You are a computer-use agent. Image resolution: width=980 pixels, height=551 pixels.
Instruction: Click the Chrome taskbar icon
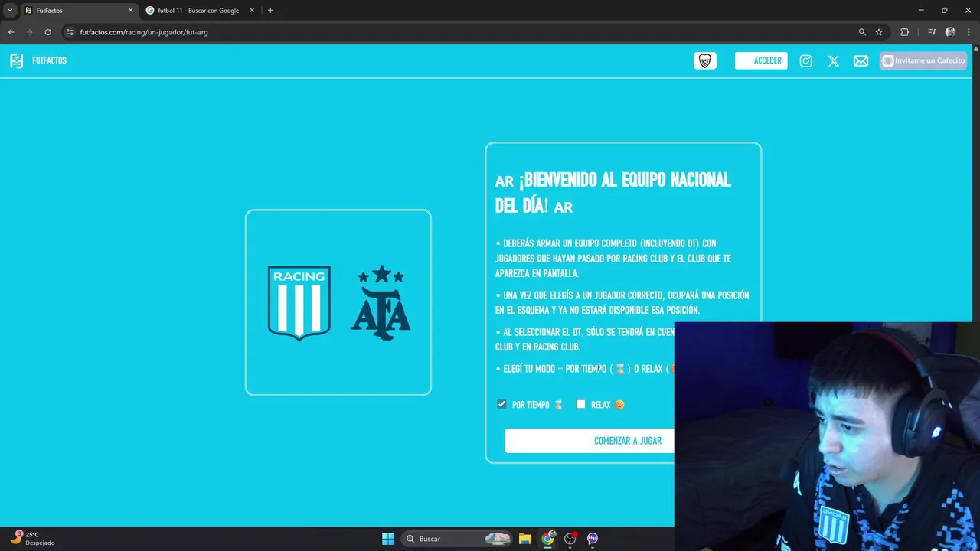coord(548,539)
